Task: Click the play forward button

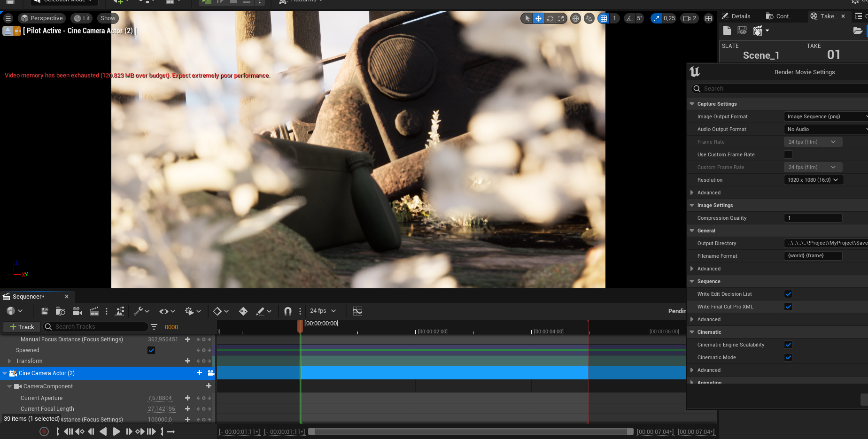Action: (116, 431)
